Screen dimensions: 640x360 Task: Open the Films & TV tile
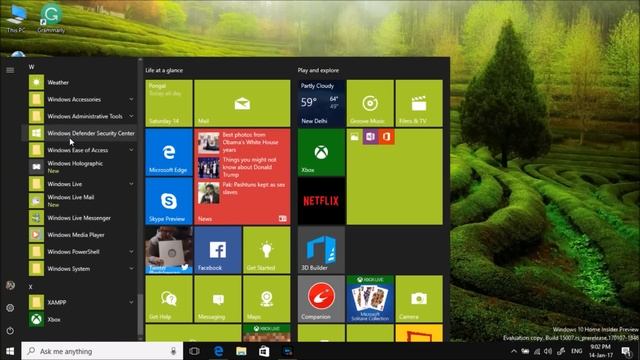tap(419, 103)
